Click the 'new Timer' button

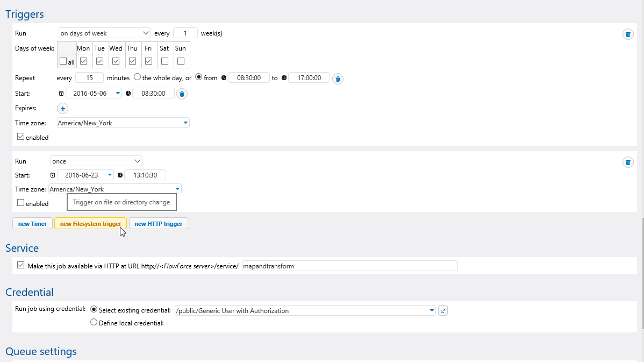tap(32, 224)
